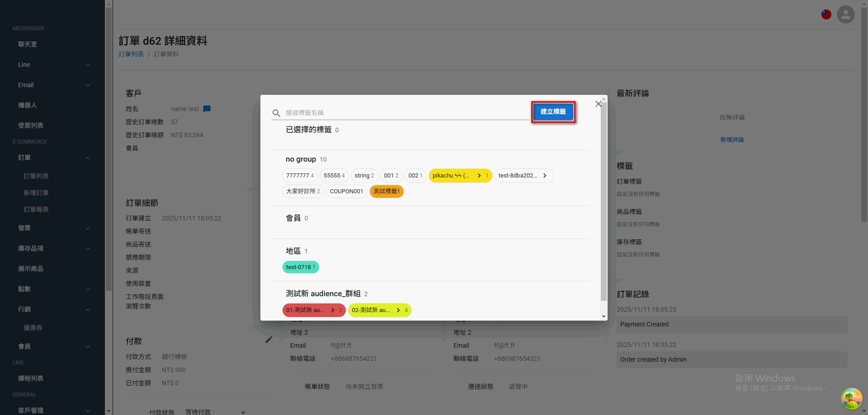Expand the pikachu tag arrow

479,176
